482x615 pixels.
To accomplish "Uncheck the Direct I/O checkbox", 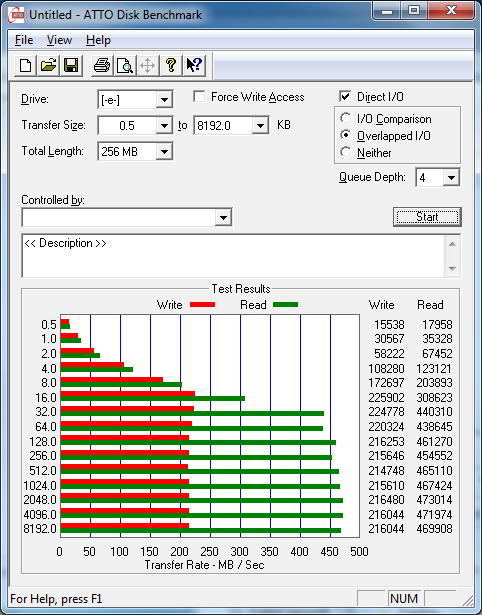I will point(345,96).
